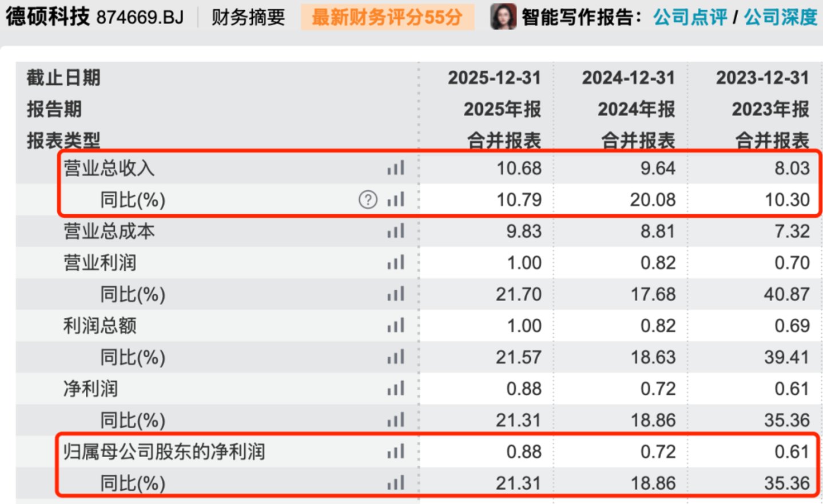Click the 2024年报 report period cell
This screenshot has width=823, height=504.
tap(637, 109)
